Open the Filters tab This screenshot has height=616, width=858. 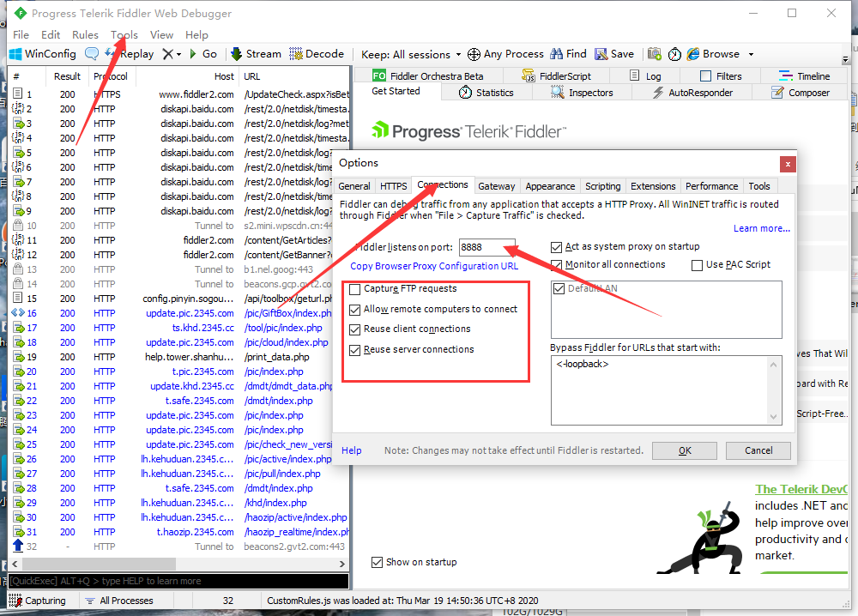coord(722,76)
